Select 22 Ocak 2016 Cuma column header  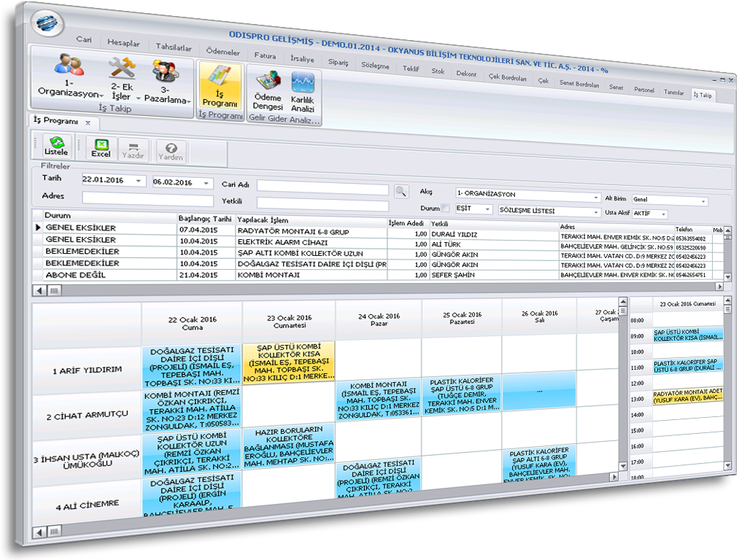(192, 323)
